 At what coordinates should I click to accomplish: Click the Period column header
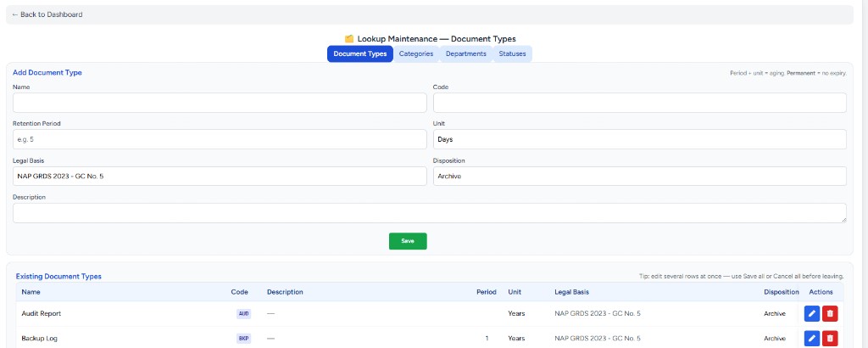tap(487, 292)
